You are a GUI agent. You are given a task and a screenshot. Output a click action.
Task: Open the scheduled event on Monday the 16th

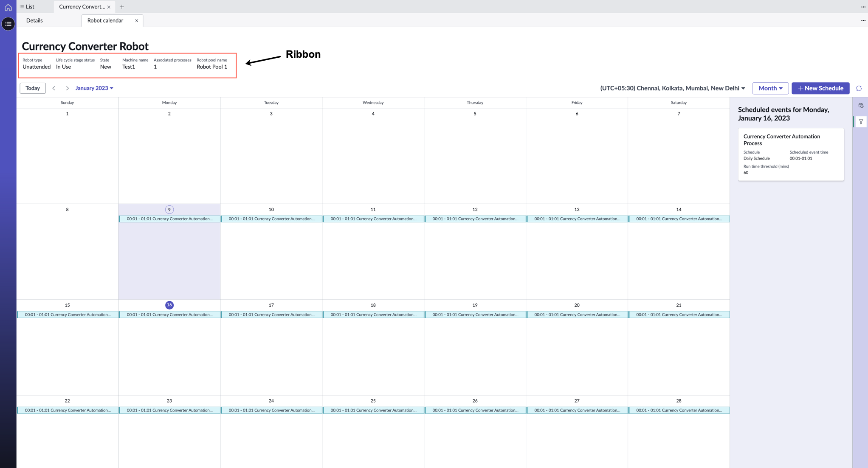(169, 315)
